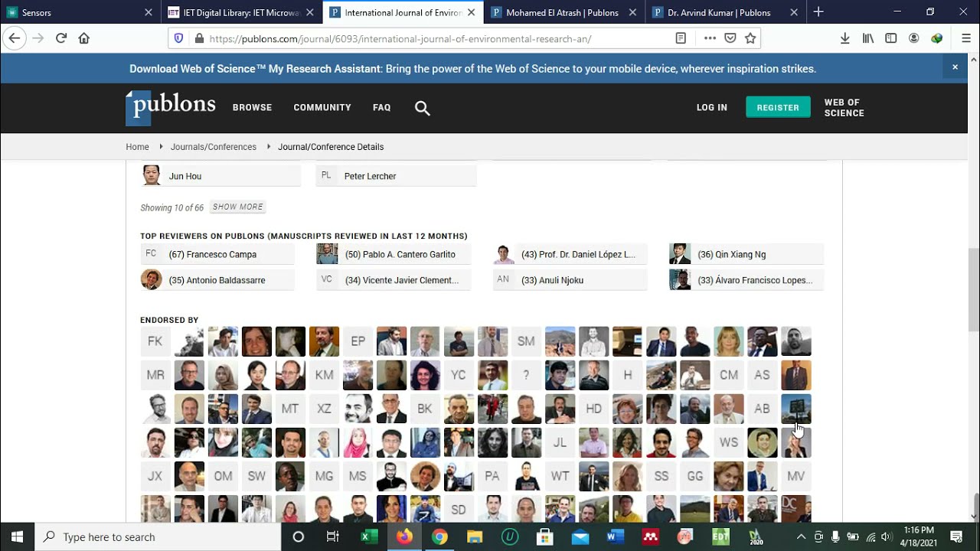Switch to Mohamed El Atrash Publons tab
The height and width of the screenshot is (551, 980).
(563, 12)
